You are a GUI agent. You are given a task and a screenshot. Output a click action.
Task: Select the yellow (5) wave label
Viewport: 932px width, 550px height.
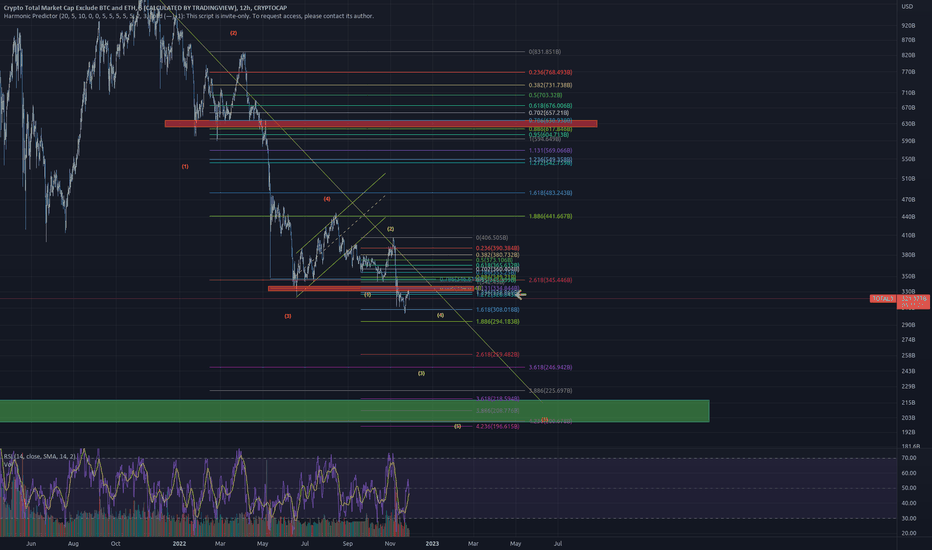[x=458, y=426]
